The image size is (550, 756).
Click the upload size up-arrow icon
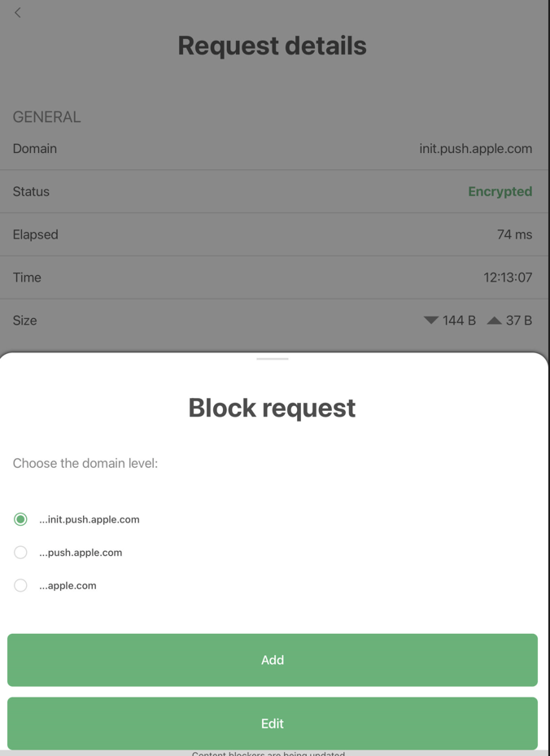[494, 321]
